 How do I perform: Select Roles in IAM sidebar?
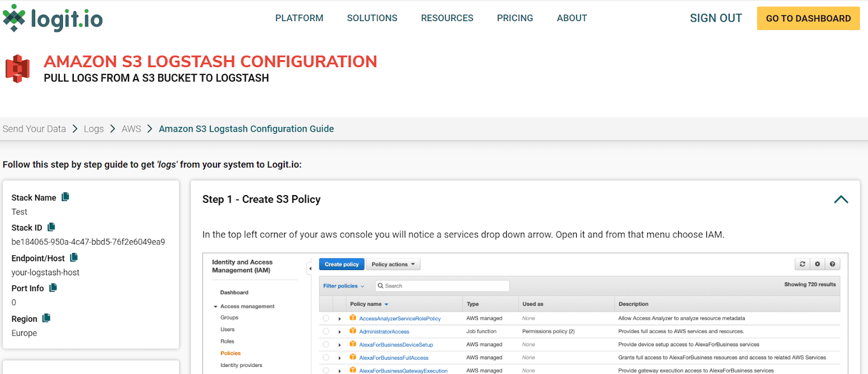[x=227, y=341]
